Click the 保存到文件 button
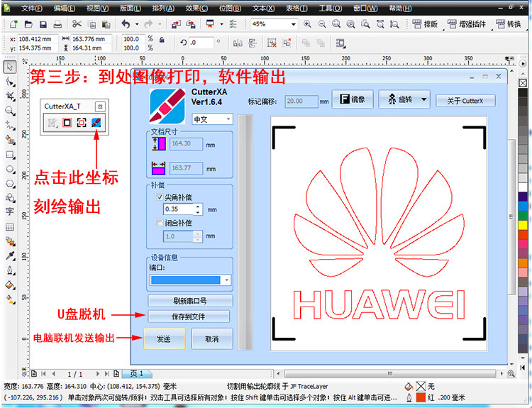The height and width of the screenshot is (408, 532). coord(188,316)
